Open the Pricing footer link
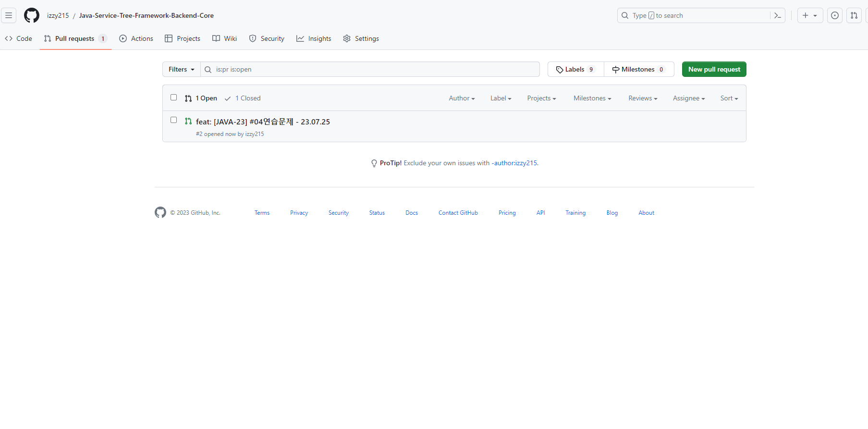868x429 pixels. [x=507, y=213]
